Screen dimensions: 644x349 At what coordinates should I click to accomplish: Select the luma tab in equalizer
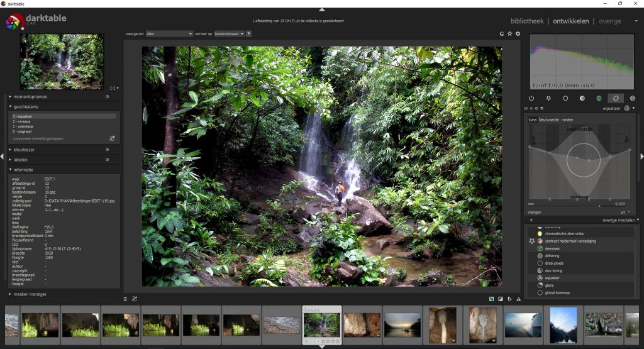[533, 119]
